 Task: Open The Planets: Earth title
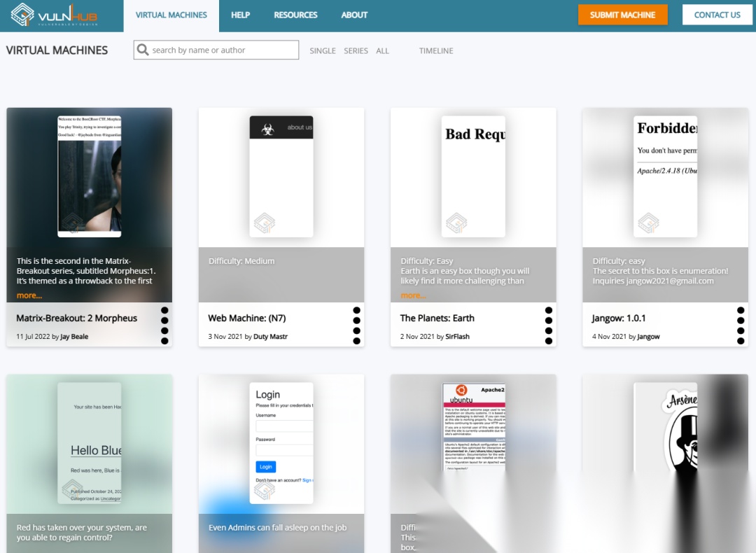click(437, 318)
